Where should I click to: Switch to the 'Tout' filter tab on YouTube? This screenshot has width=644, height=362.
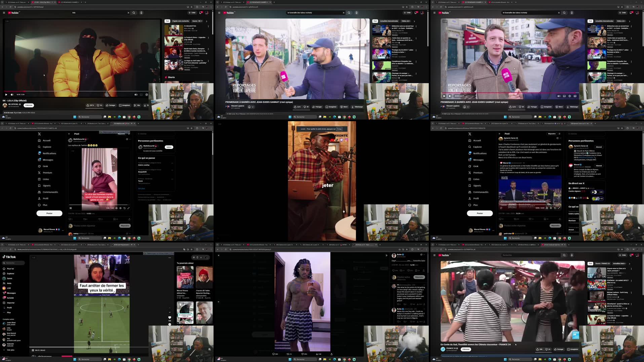click(375, 21)
